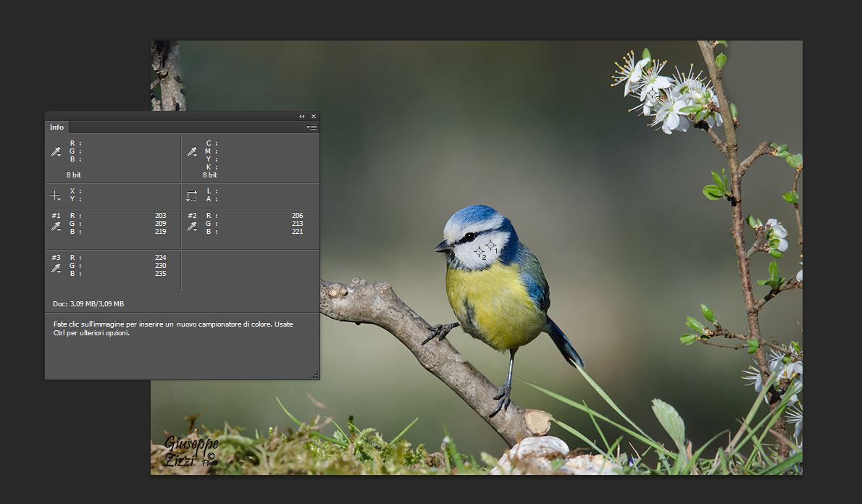Select sampler marker 3 on the blossom
Viewport: 862px width, 504px height.
pyautogui.click(x=652, y=93)
